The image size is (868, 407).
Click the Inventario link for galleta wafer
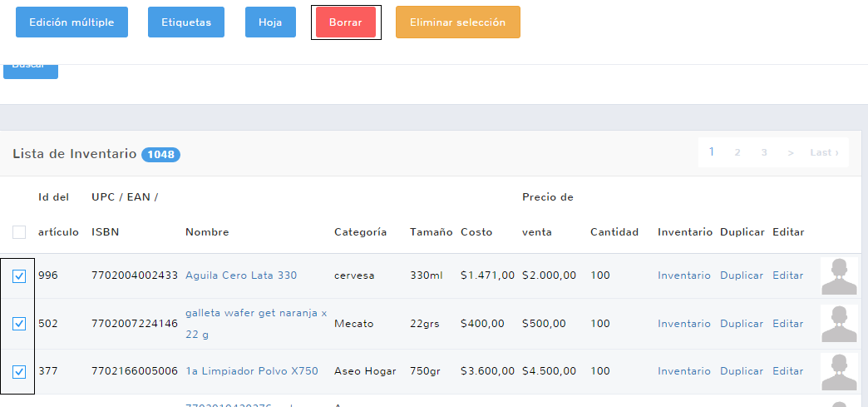click(x=684, y=323)
